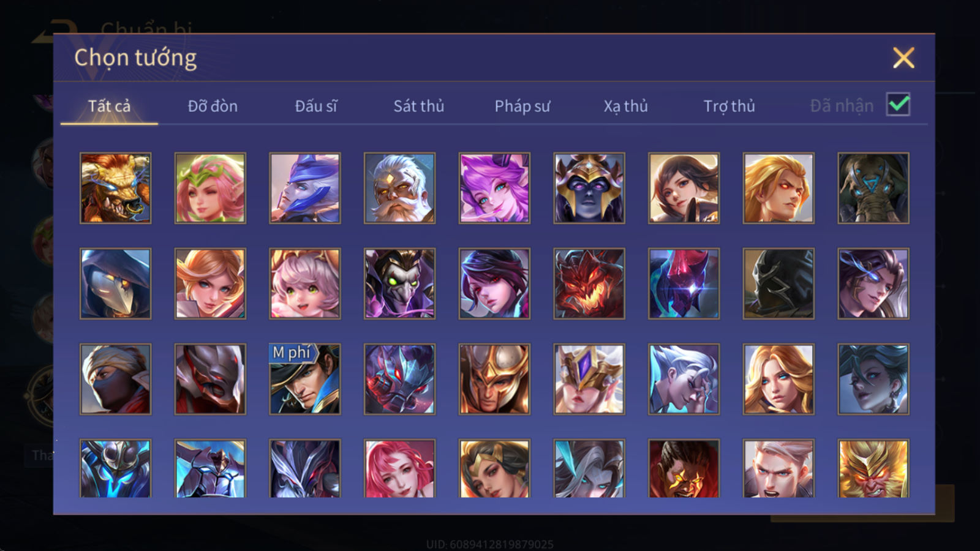Choose the white-bearded old man hero
Screen dimensions: 980x551
pos(399,188)
